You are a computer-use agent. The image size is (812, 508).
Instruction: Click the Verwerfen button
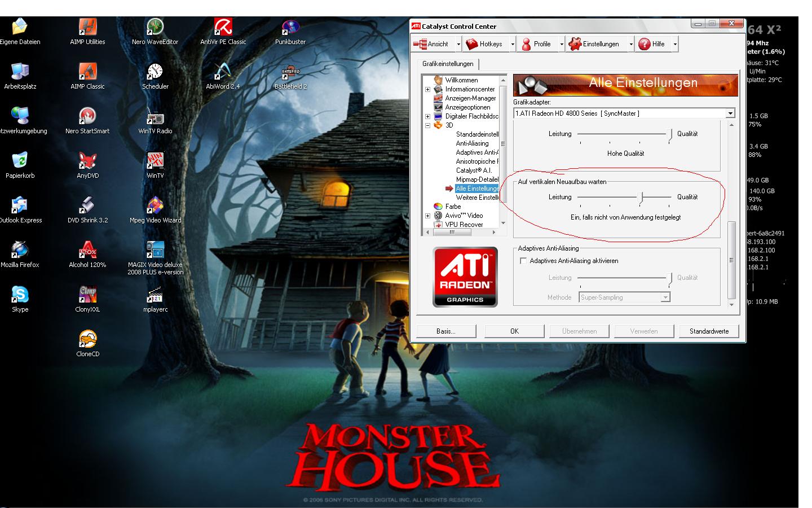point(644,331)
